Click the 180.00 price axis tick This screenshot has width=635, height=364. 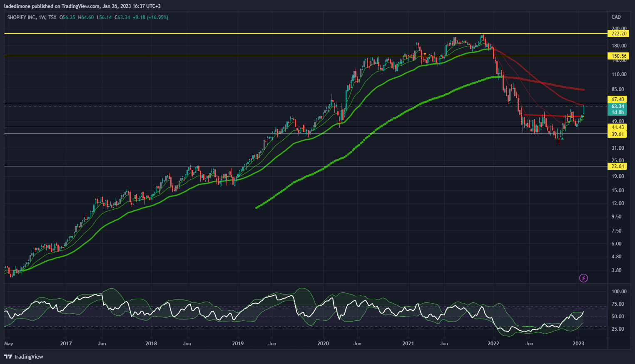pyautogui.click(x=619, y=46)
